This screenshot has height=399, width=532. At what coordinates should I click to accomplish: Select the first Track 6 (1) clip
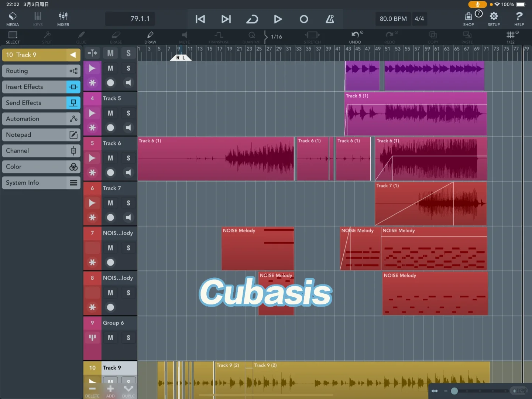click(216, 159)
